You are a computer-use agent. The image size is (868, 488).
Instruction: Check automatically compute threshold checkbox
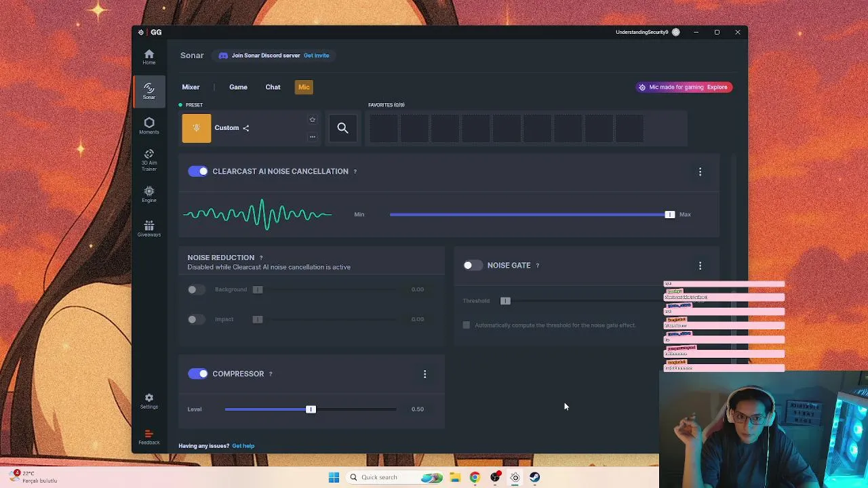pyautogui.click(x=466, y=325)
